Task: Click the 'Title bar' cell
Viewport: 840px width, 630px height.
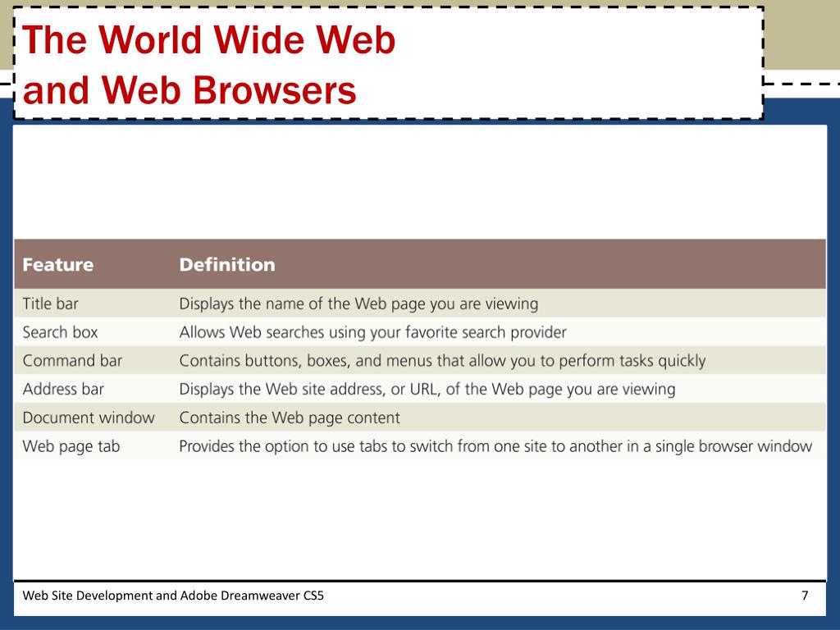Action: tap(50, 304)
